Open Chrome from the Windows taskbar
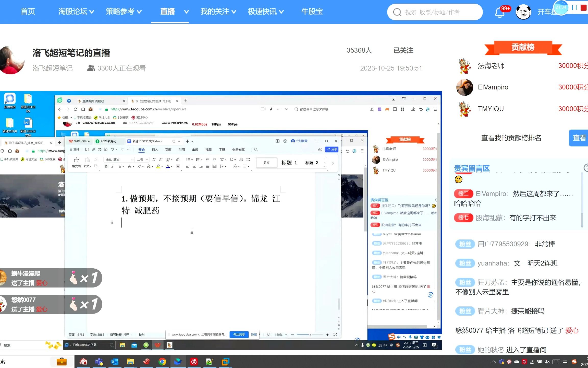The height and width of the screenshot is (368, 588). [x=162, y=362]
